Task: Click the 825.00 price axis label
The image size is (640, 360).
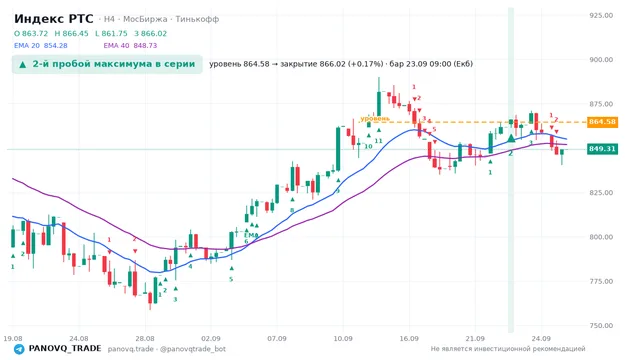Action: pos(601,193)
